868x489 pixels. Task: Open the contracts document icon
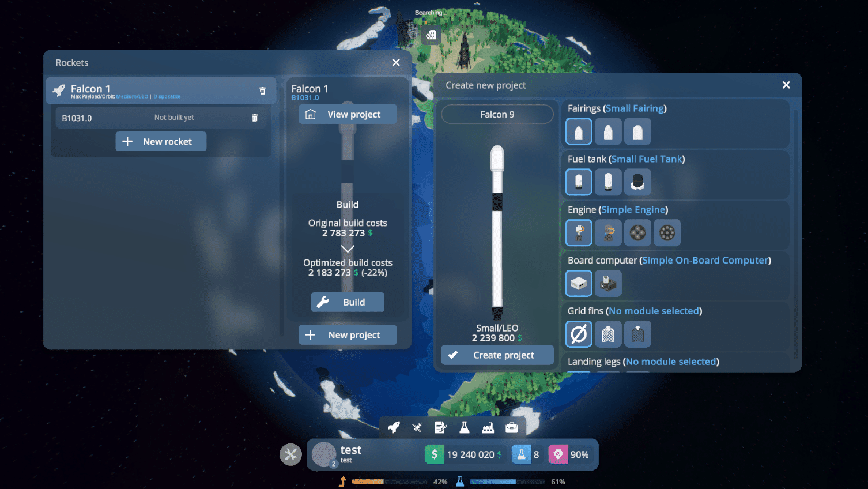(x=441, y=427)
